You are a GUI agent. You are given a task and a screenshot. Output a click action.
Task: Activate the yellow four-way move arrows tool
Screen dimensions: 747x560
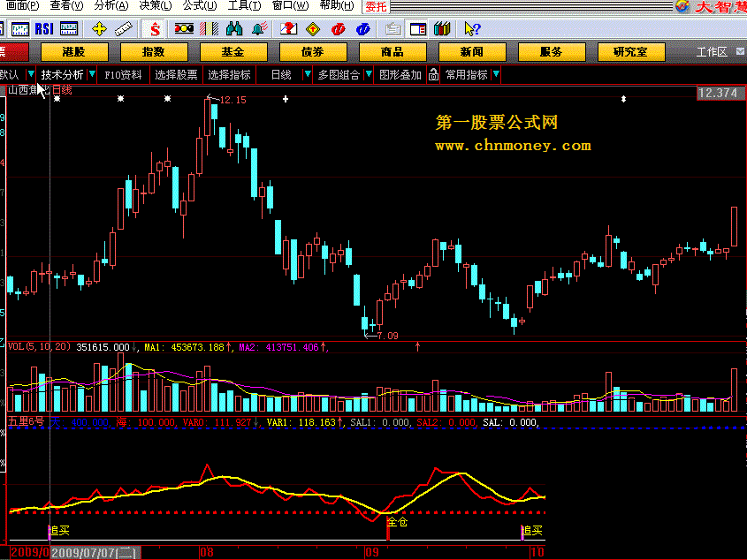(x=99, y=29)
